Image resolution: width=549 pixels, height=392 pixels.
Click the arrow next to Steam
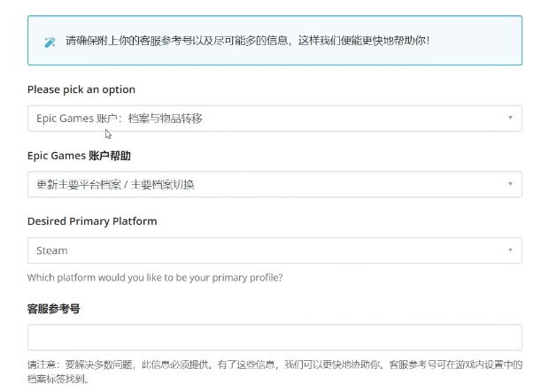point(510,250)
